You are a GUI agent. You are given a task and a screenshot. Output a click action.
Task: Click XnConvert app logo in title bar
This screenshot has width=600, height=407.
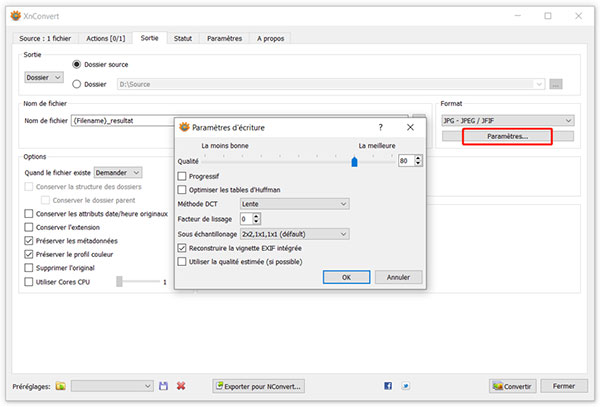coord(16,16)
